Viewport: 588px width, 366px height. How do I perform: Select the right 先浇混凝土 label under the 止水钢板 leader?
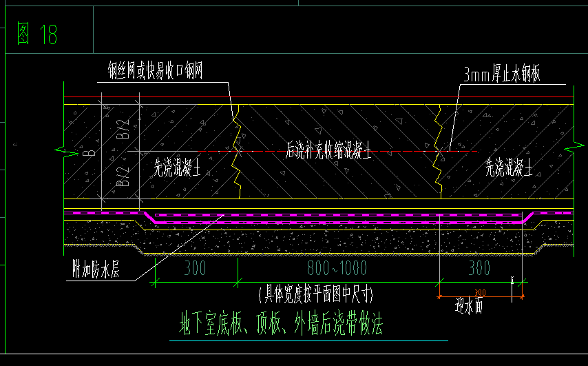point(509,167)
